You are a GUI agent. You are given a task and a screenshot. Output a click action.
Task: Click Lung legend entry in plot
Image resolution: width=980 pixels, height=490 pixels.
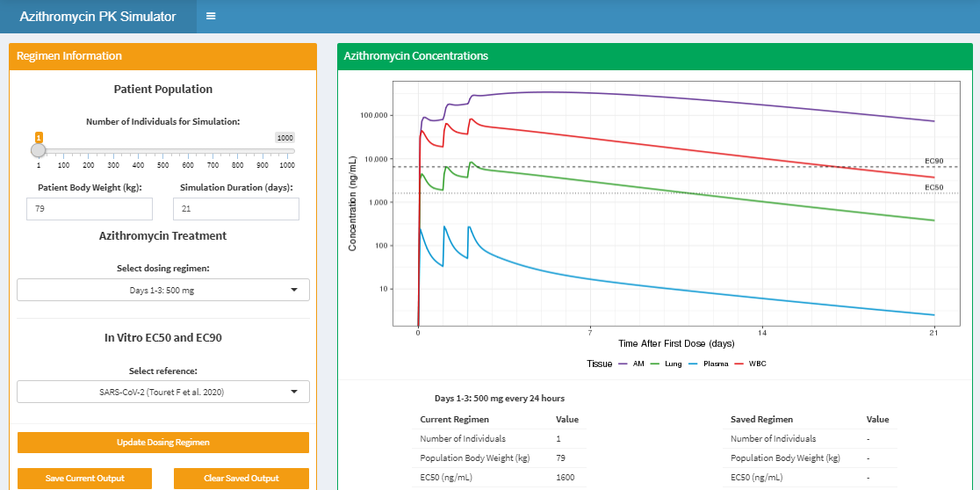click(667, 364)
